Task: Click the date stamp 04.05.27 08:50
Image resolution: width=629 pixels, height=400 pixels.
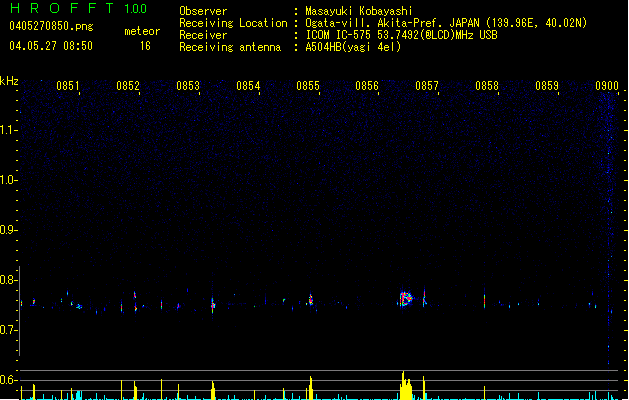Action: pyautogui.click(x=51, y=46)
